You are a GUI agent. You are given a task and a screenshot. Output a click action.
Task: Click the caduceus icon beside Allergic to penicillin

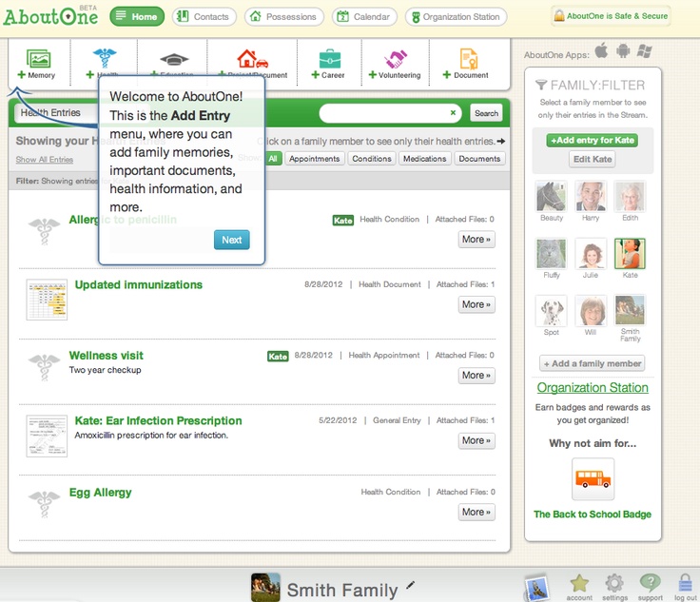pyautogui.click(x=44, y=231)
